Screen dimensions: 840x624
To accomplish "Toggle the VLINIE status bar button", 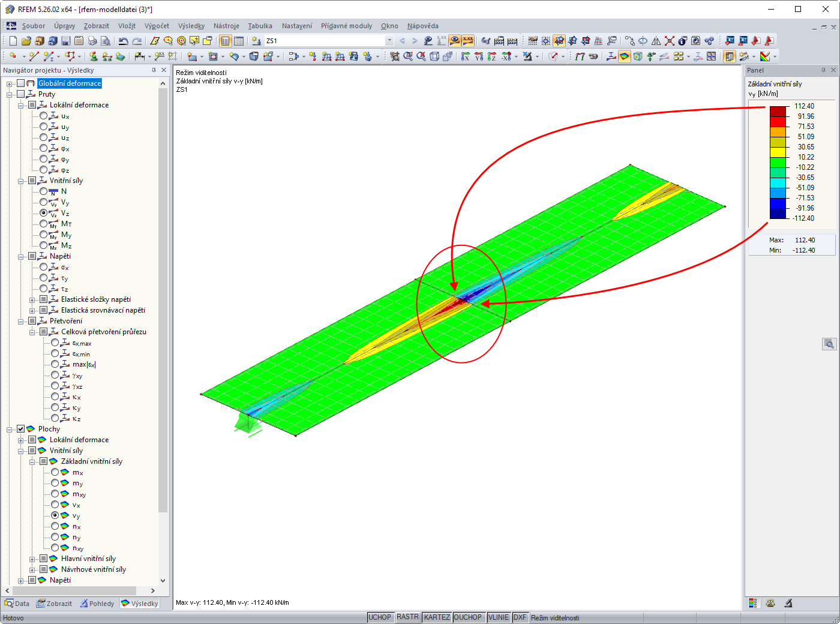I will pos(499,617).
